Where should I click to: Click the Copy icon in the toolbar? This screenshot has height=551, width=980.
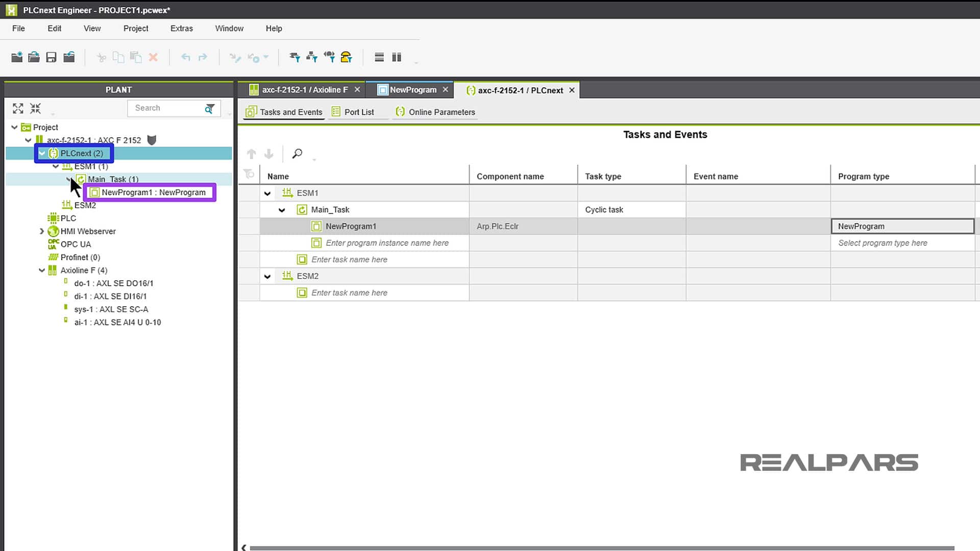118,57
